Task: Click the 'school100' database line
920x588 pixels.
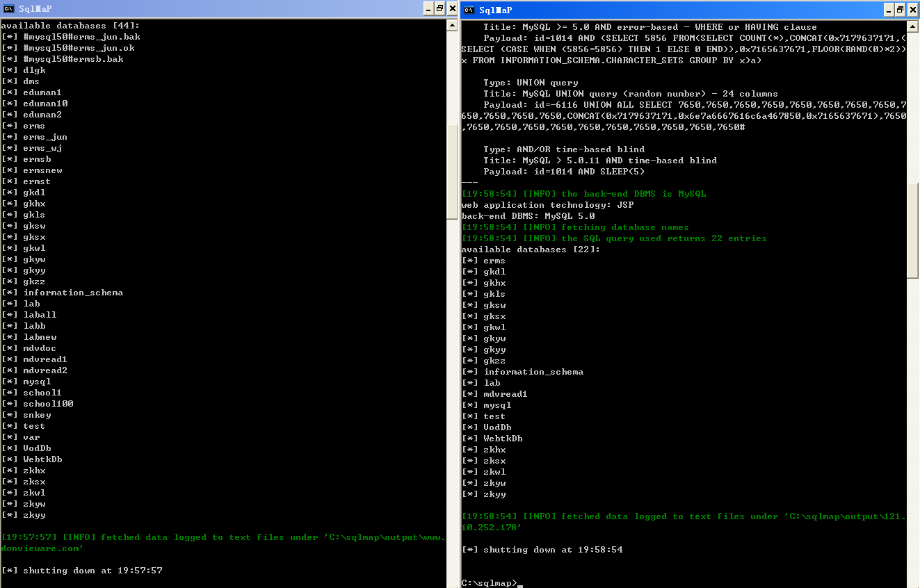Action: click(x=48, y=404)
